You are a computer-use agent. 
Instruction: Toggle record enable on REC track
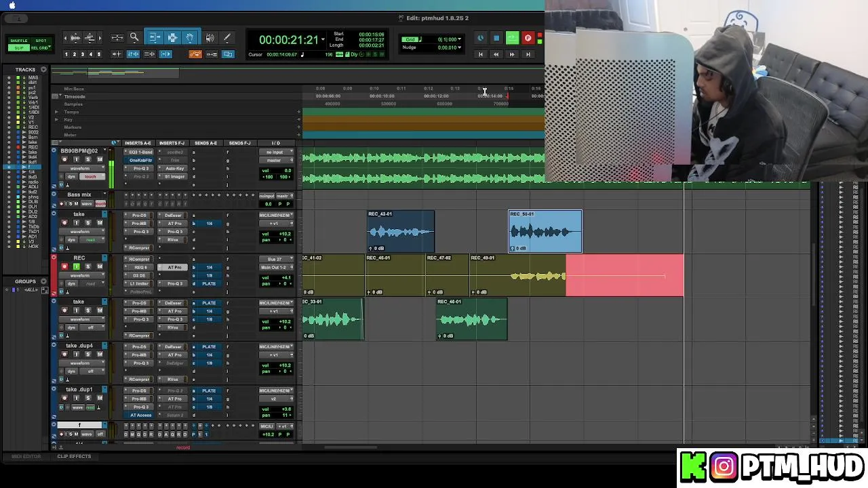64,267
